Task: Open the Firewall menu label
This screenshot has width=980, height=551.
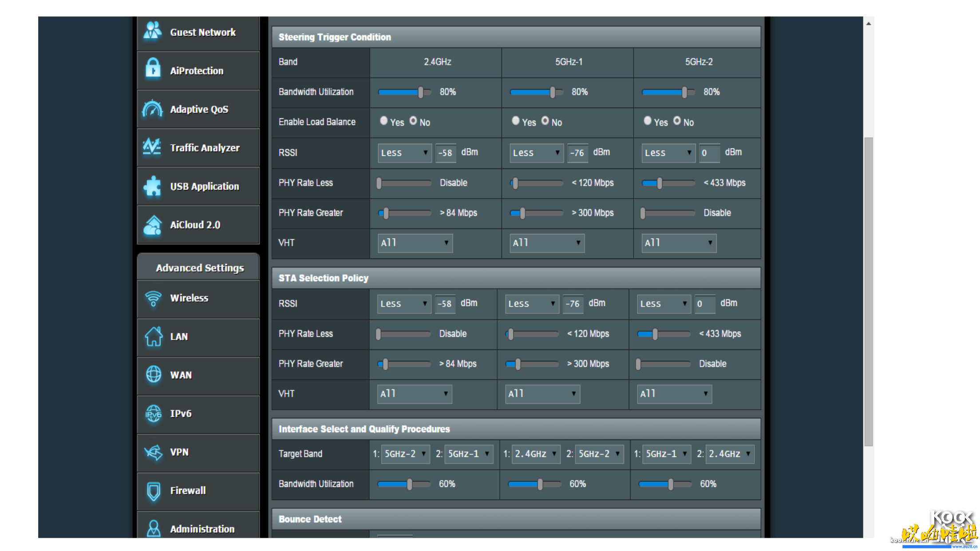Action: coord(188,490)
